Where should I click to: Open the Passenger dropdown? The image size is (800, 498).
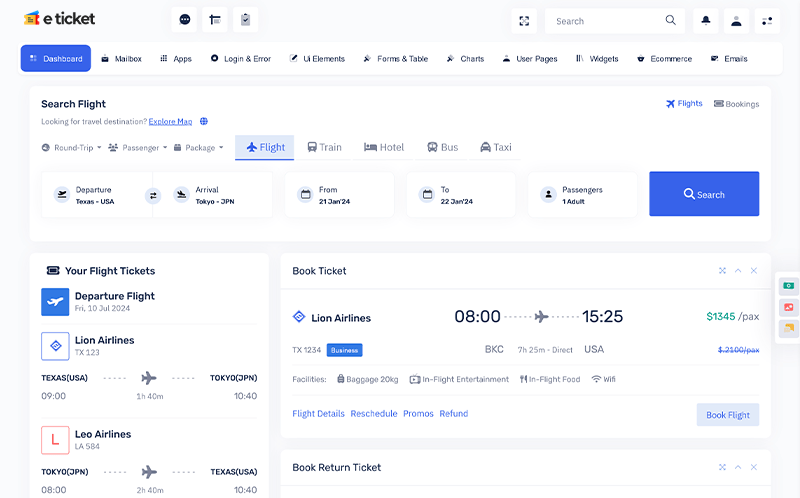138,147
